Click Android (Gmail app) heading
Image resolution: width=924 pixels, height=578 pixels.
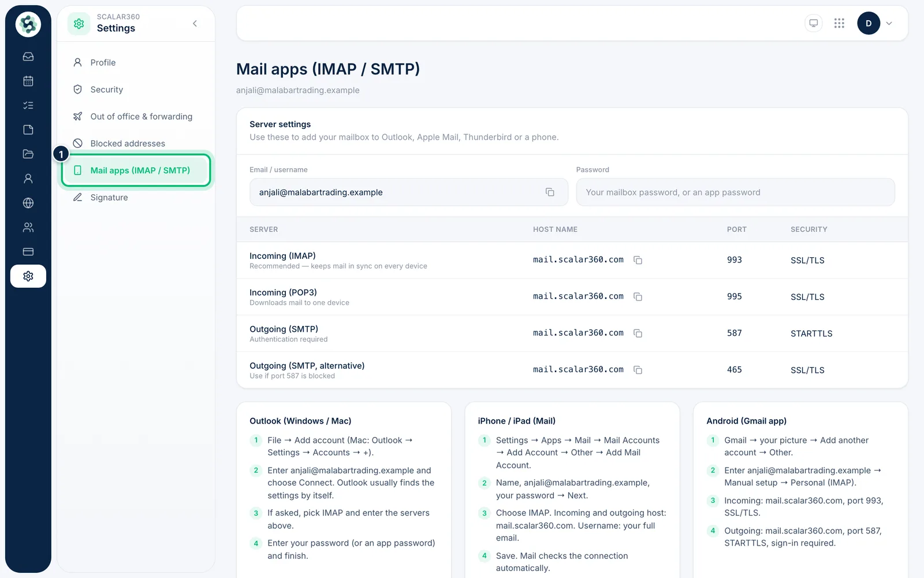pos(746,421)
